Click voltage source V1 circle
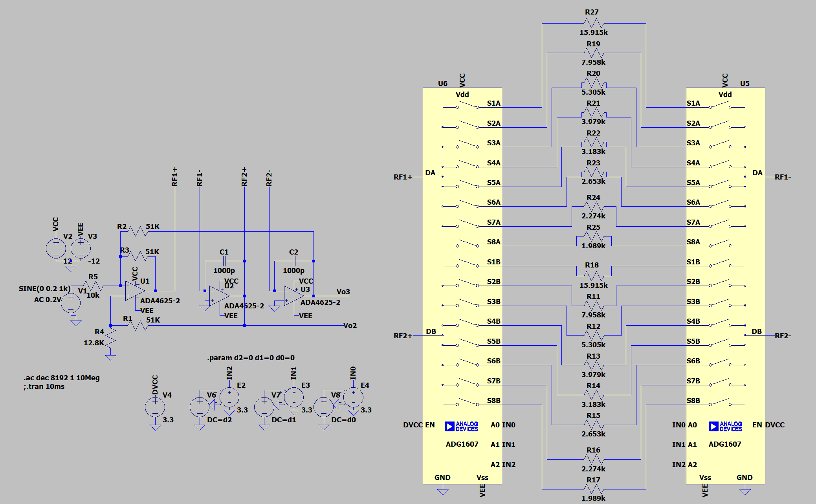This screenshot has height=504, width=816. point(71,303)
